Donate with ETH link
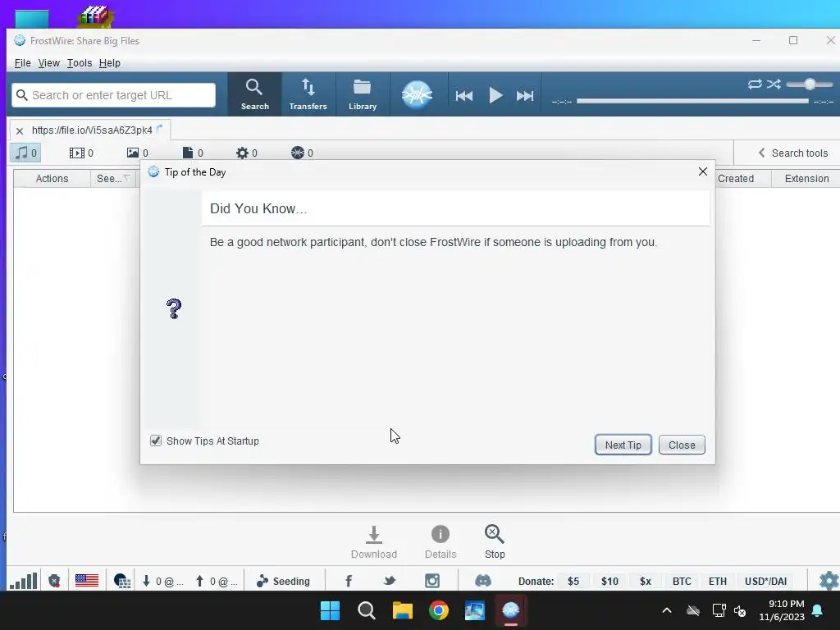 click(x=718, y=582)
